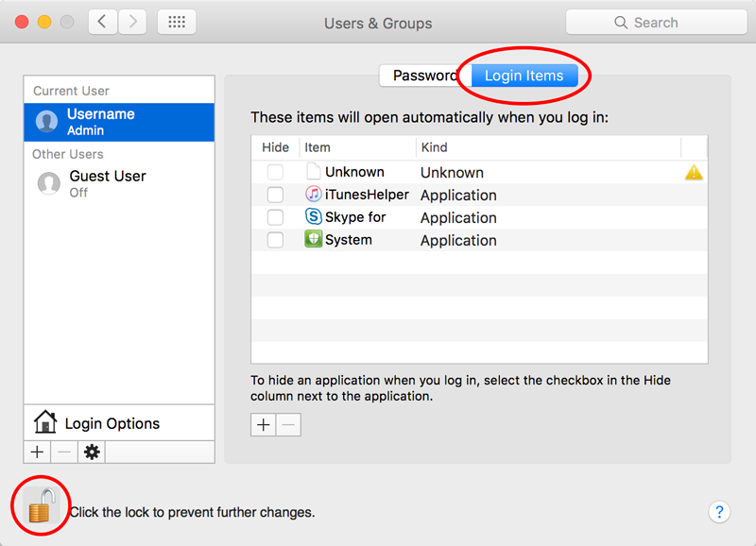Click the yellow warning triangle icon

[694, 172]
